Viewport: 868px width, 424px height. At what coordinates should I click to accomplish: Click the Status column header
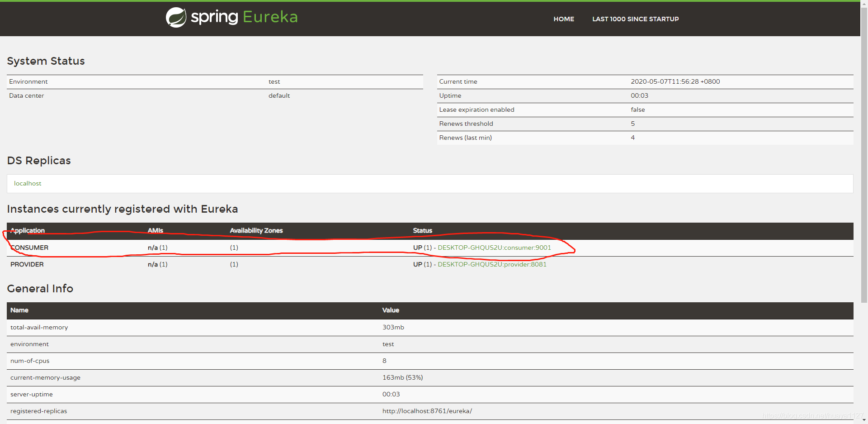(423, 230)
